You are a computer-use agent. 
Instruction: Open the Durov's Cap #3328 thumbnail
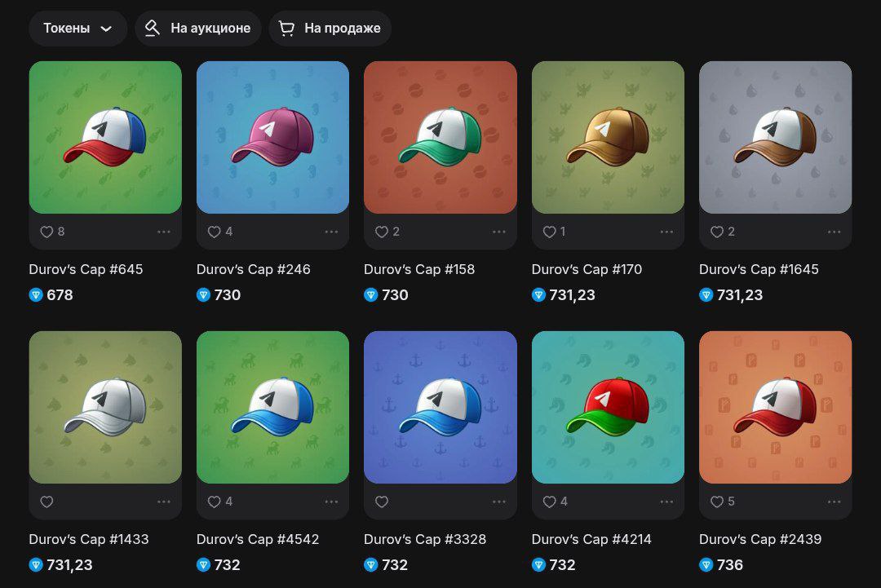[x=440, y=407]
